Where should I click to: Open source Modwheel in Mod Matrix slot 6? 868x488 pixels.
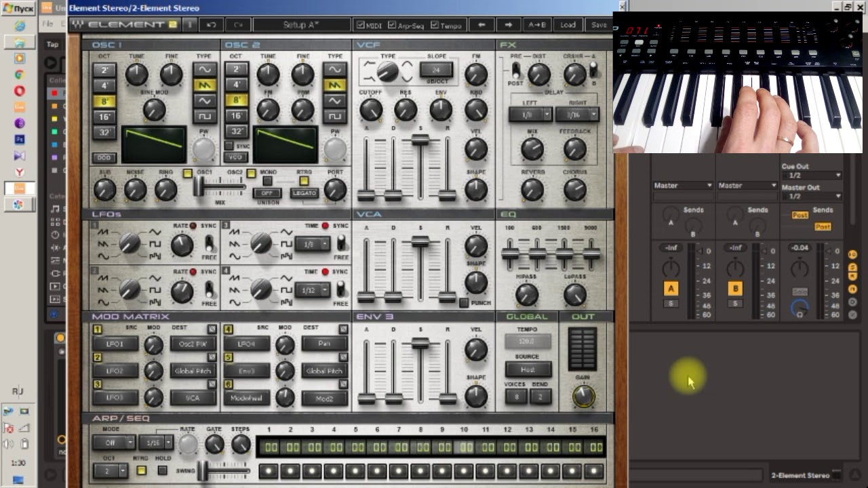coord(247,399)
